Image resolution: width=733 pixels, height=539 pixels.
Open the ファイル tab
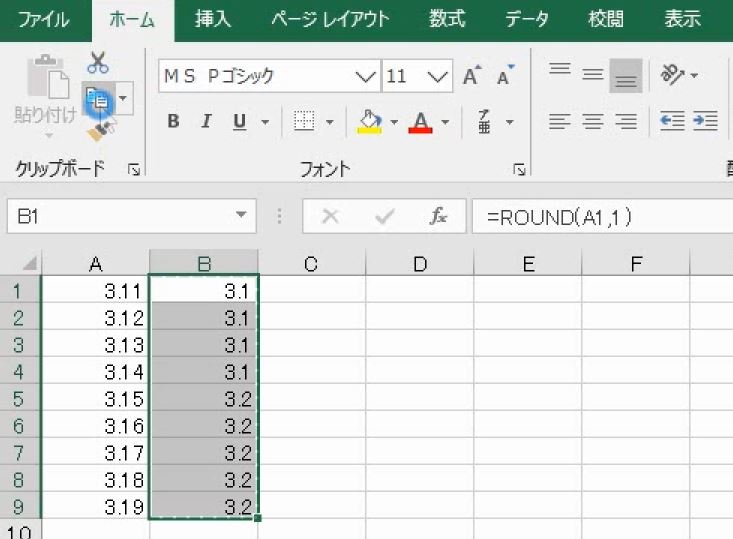pyautogui.click(x=43, y=20)
